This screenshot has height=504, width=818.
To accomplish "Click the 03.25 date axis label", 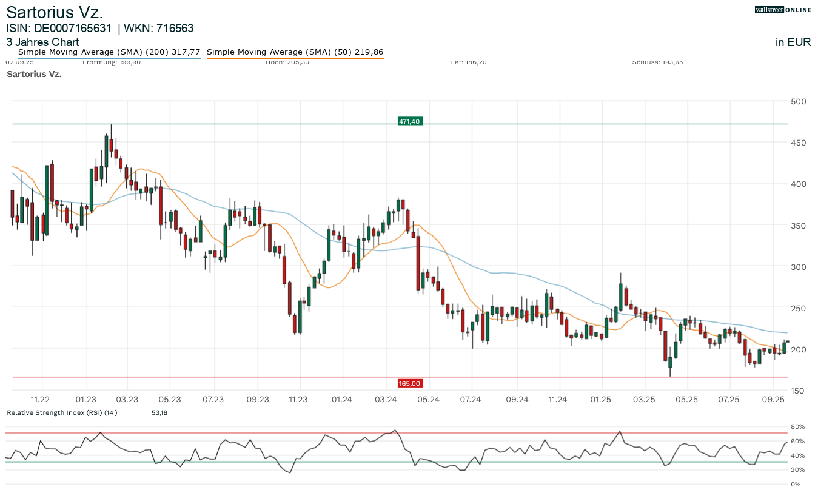I will click(645, 399).
